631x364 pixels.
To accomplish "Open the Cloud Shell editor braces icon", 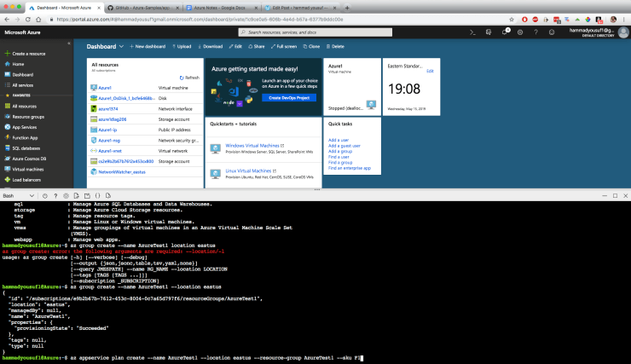I will (x=98, y=196).
